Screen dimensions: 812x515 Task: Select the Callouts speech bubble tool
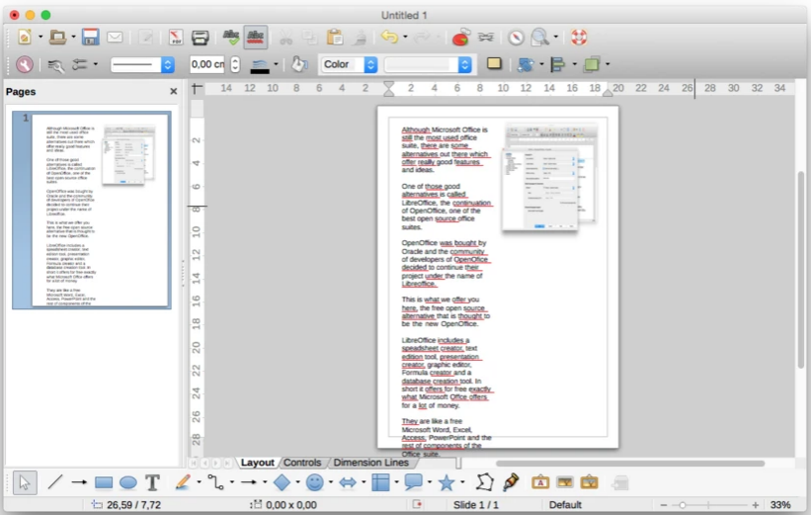click(413, 482)
